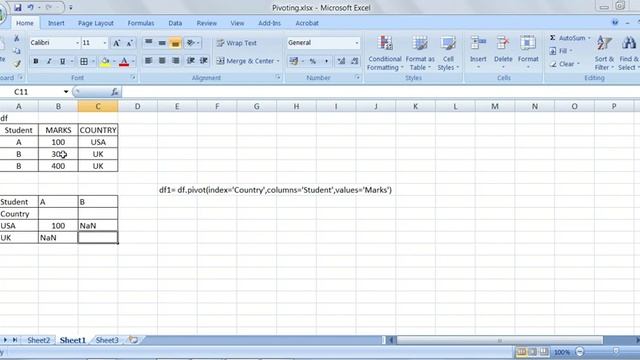Click Increase Decimal icon
Image resolution: width=640 pixels, height=360 pixels.
341,61
